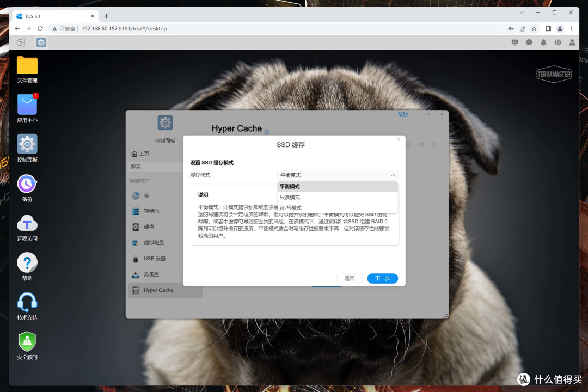Open the browser share icon

(522, 28)
